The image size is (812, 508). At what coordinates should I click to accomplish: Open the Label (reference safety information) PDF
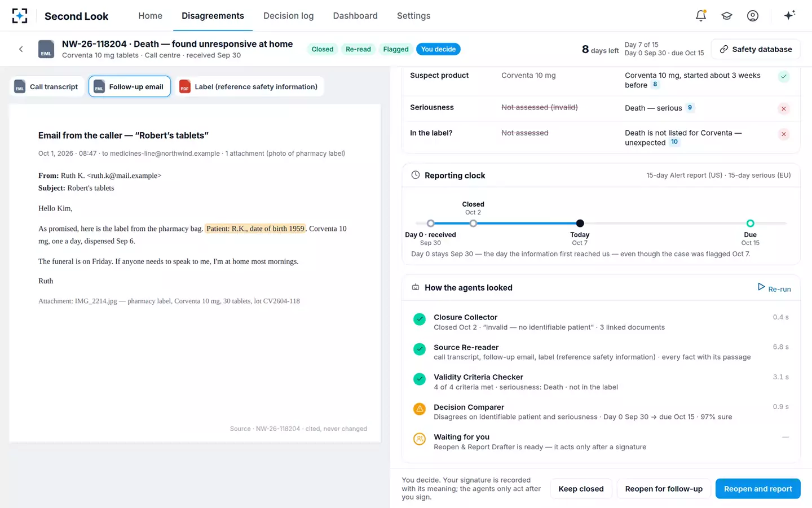[249, 86]
